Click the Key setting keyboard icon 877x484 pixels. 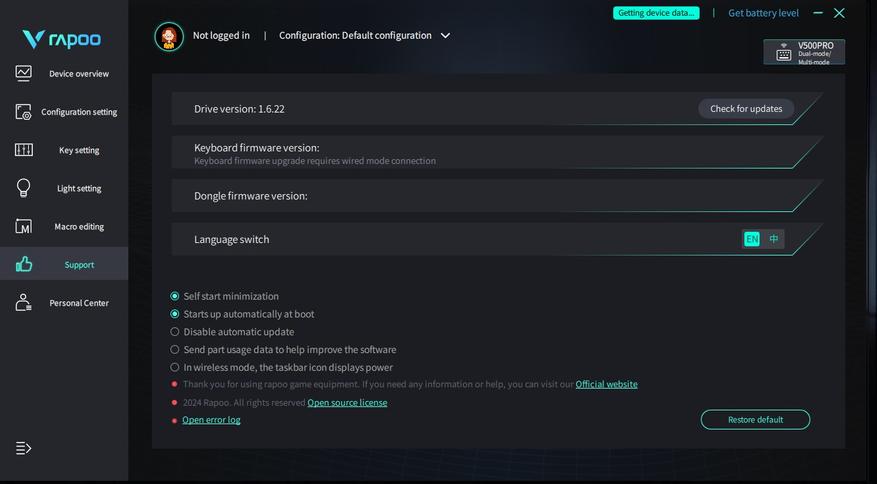tap(24, 150)
